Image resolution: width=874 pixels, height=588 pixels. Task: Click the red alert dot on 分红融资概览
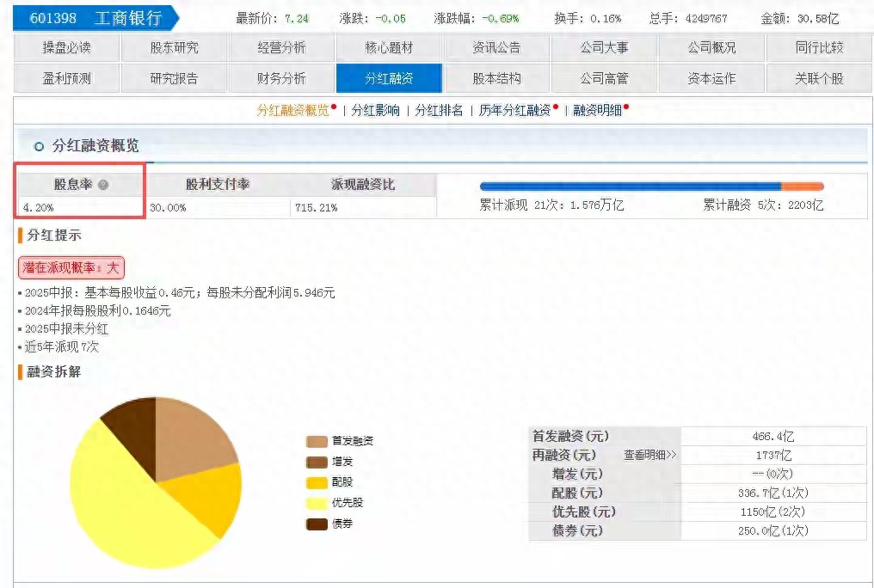click(x=333, y=107)
